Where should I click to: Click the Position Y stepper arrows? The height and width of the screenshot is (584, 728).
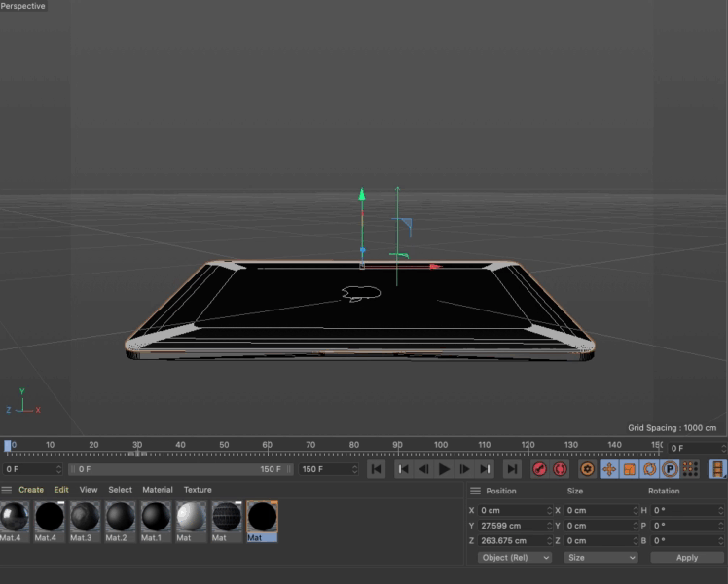[549, 526]
